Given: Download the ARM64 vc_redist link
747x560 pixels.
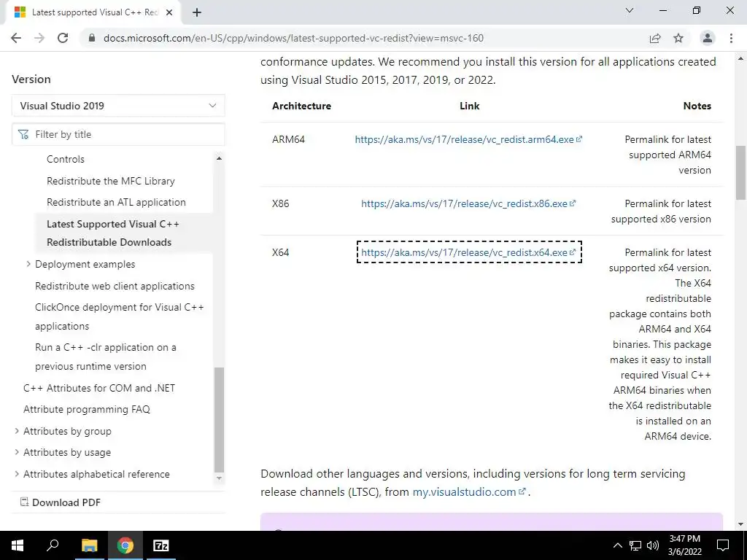Looking at the screenshot, I should 468,139.
